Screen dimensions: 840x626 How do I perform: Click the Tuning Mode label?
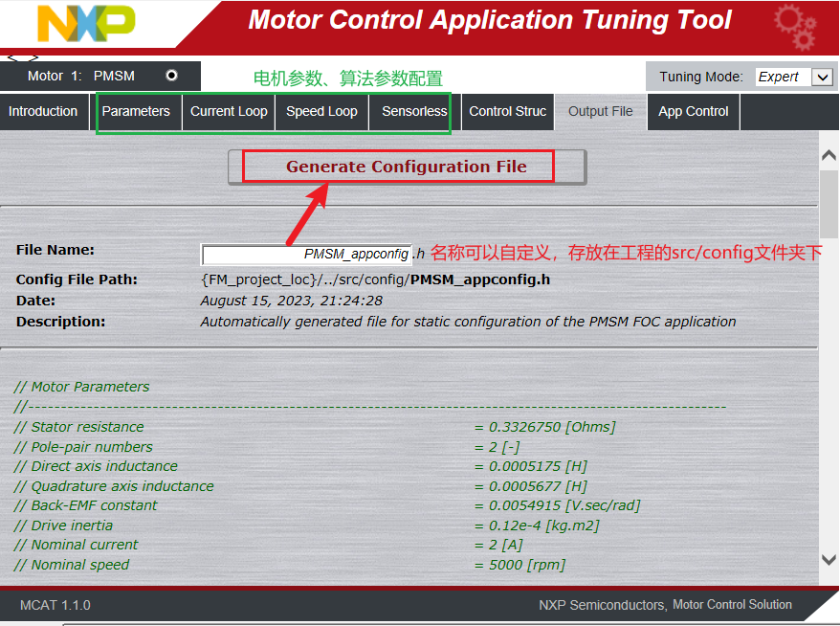point(701,78)
